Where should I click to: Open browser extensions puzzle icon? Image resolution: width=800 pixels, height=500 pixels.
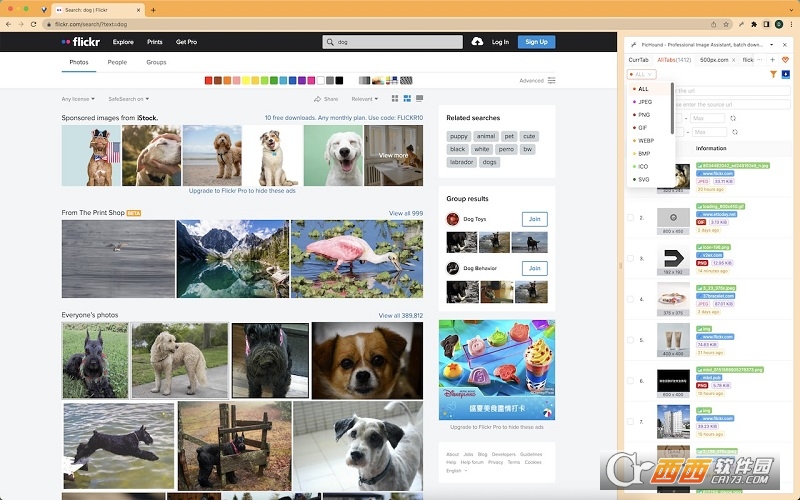pos(754,24)
